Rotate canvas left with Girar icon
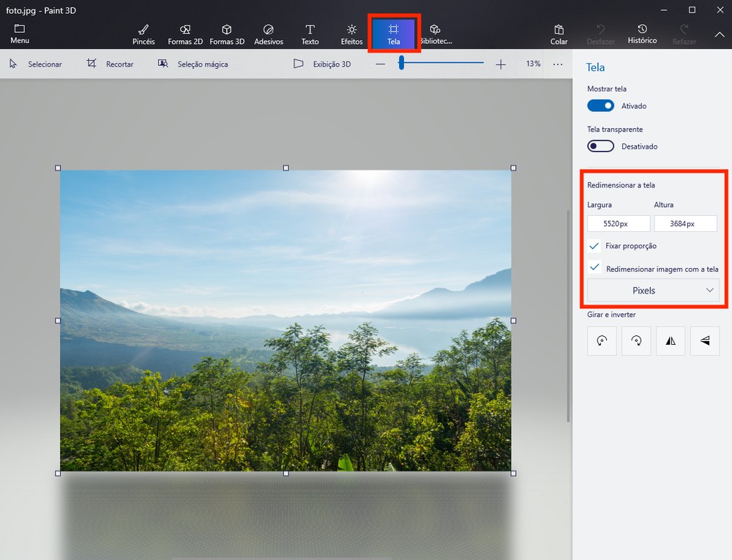Screen dimensions: 732x560 pos(602,340)
